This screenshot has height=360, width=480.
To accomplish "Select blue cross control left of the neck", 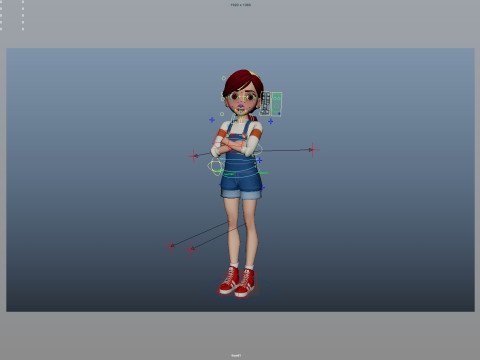I will point(212,120).
